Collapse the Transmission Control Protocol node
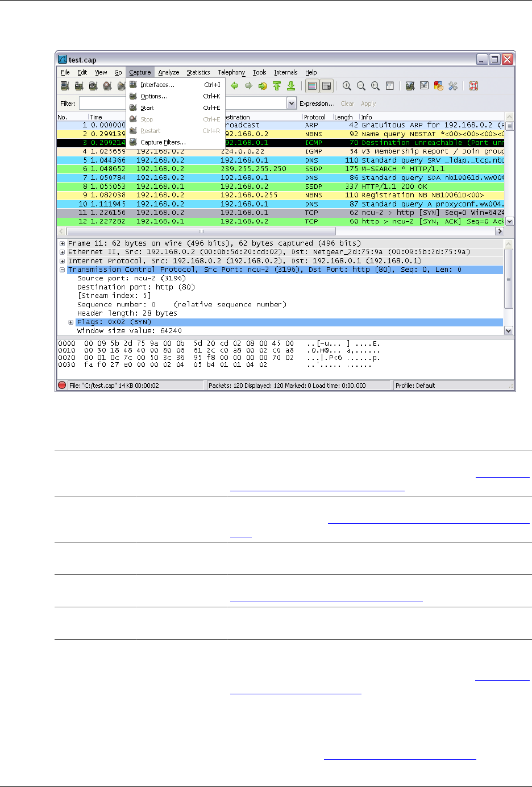532x787 pixels. pos(62,270)
